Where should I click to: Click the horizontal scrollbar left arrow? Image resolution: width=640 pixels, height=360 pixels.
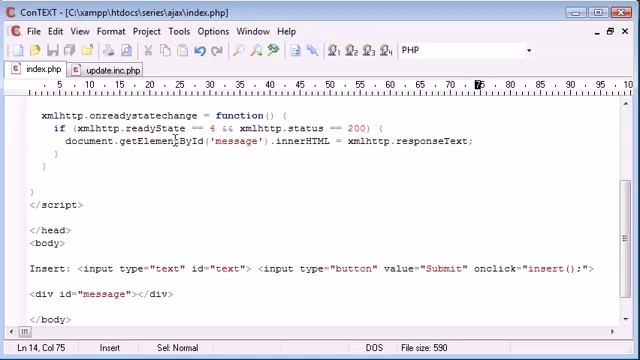(11, 332)
